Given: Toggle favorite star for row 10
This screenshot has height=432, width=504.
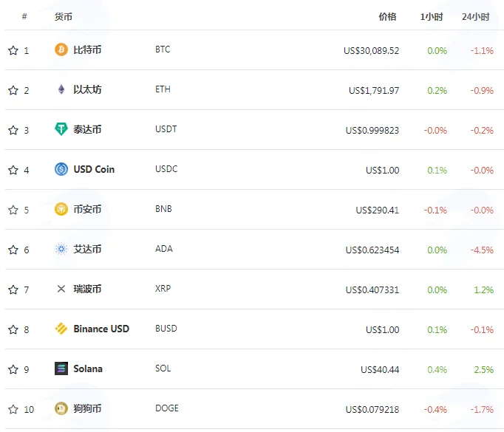Looking at the screenshot, I should click(13, 409).
